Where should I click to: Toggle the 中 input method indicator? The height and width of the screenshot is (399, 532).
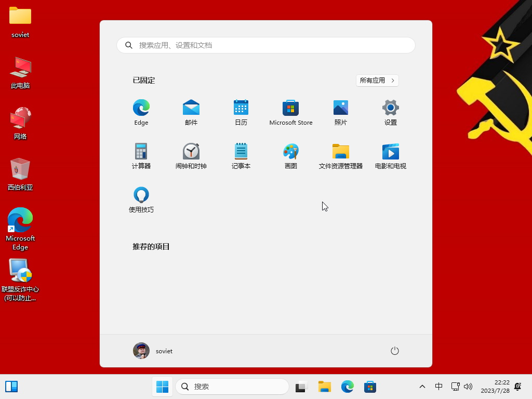439,387
